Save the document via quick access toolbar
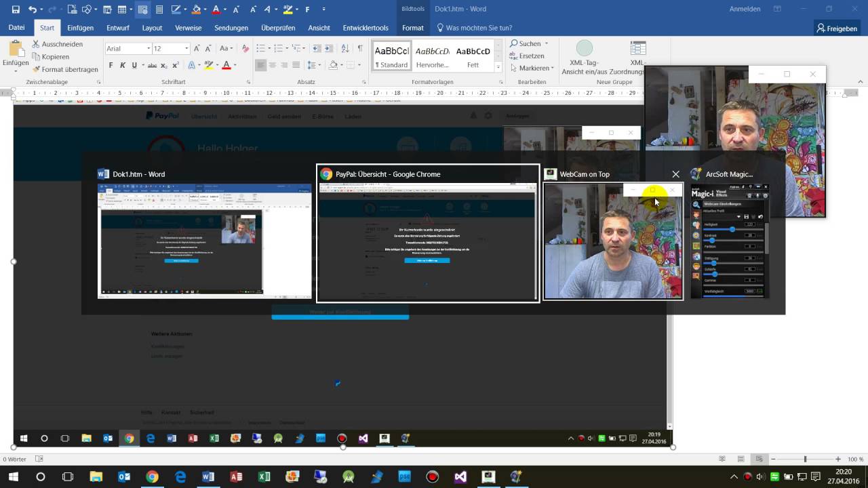Screen dimensions: 868x488 16,9
